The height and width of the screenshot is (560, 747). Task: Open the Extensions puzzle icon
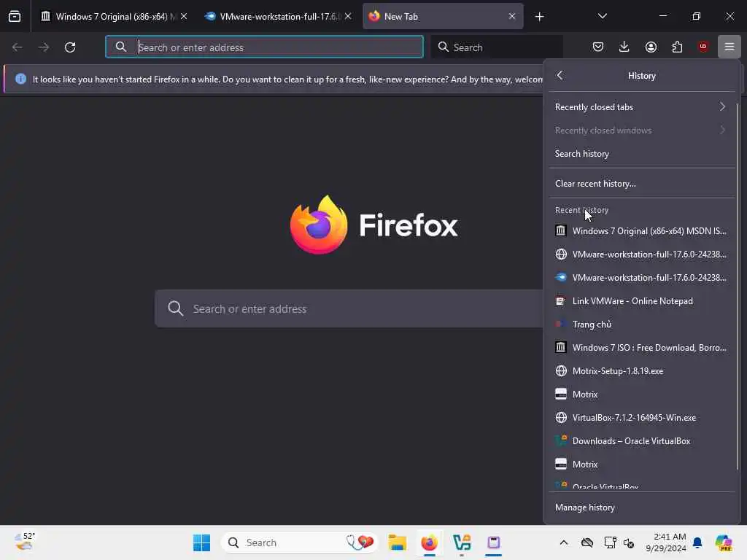[x=677, y=47]
